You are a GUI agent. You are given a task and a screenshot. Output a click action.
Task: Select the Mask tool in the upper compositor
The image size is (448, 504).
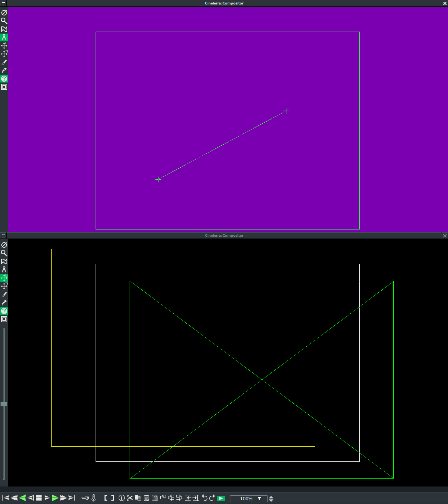coord(4,29)
